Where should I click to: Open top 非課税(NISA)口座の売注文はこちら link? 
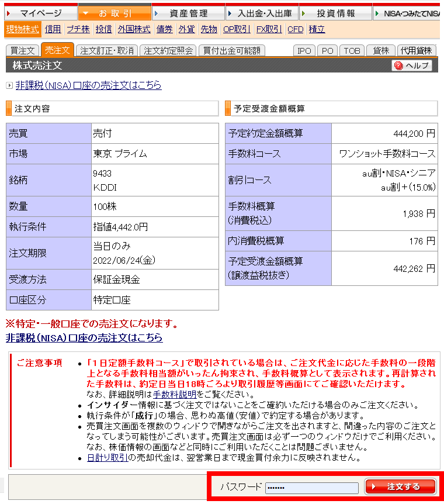[88, 85]
